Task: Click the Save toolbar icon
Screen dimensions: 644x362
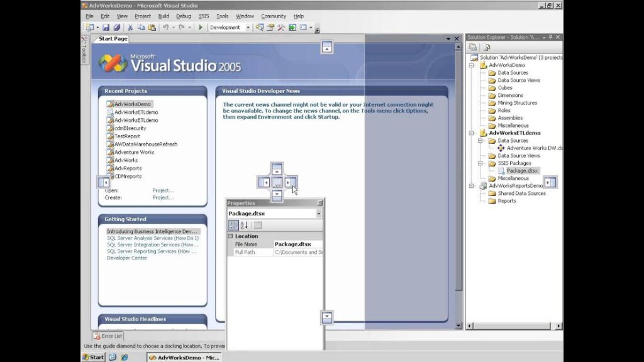Action: [x=107, y=27]
